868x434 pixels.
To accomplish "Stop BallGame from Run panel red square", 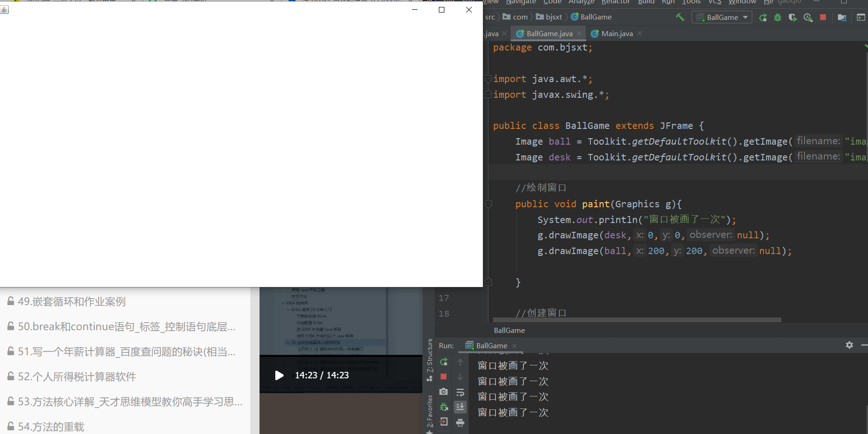I will pos(444,377).
